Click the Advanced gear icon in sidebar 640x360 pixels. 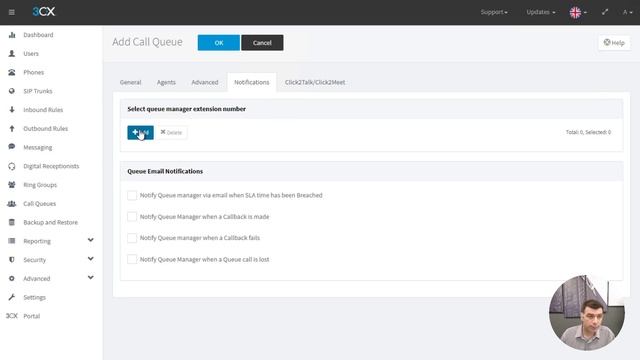(x=12, y=278)
